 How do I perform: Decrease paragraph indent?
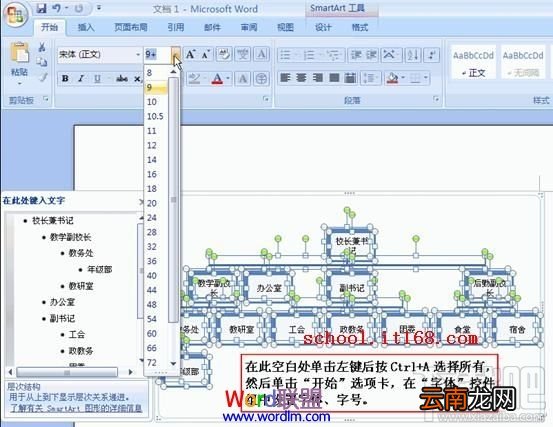point(356,55)
